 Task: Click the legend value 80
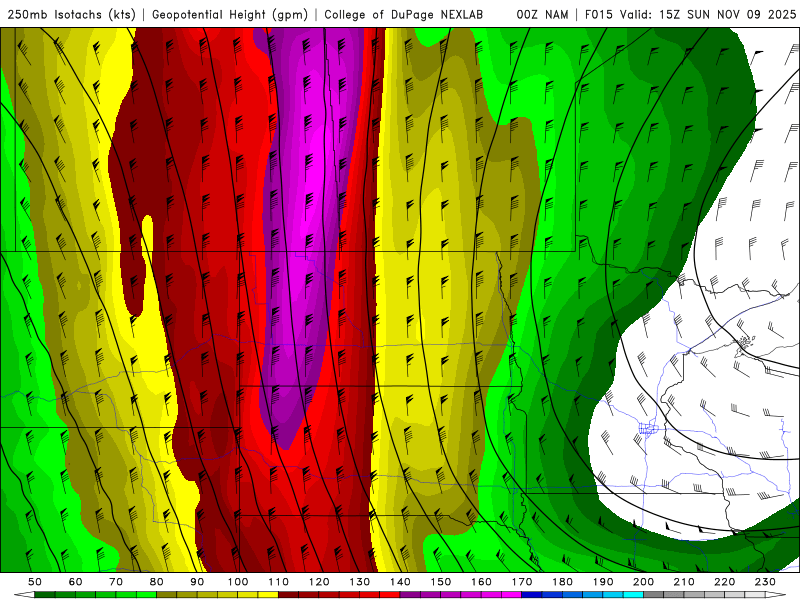[157, 582]
